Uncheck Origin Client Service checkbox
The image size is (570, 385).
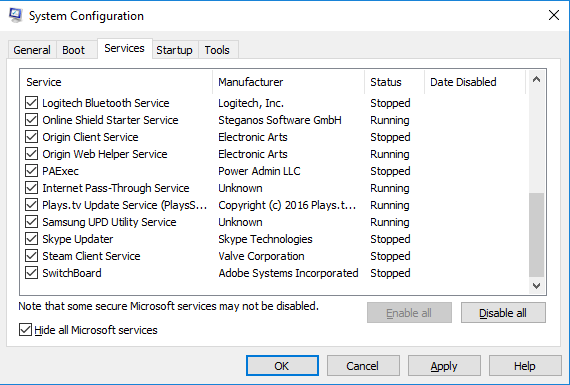pyautogui.click(x=32, y=137)
